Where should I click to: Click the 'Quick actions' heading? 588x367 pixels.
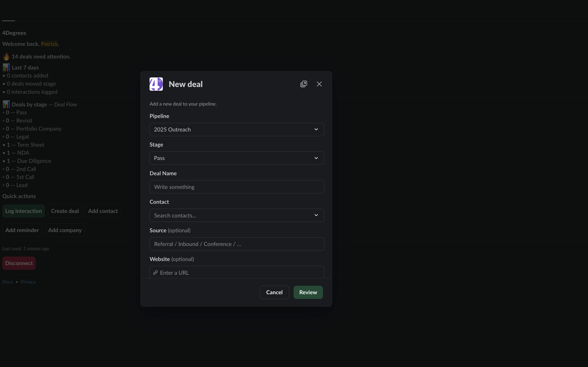pos(19,196)
